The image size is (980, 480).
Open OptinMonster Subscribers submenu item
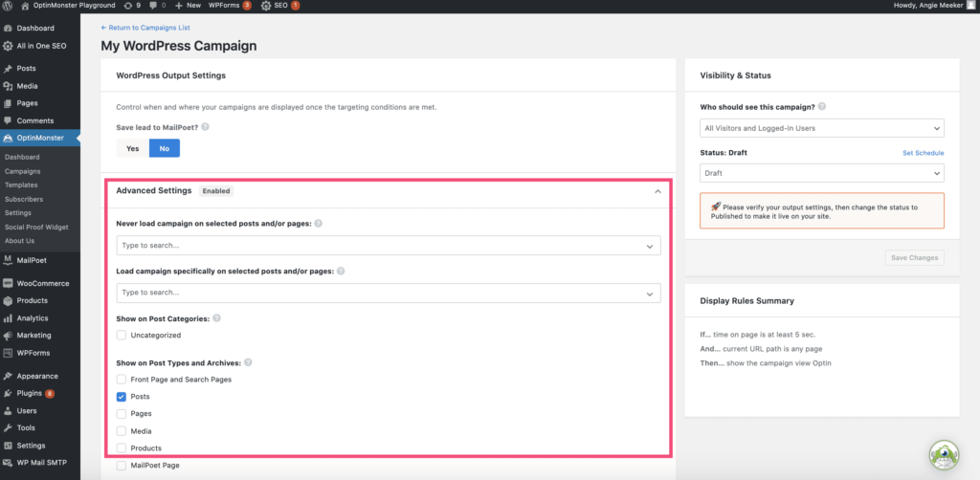24,199
